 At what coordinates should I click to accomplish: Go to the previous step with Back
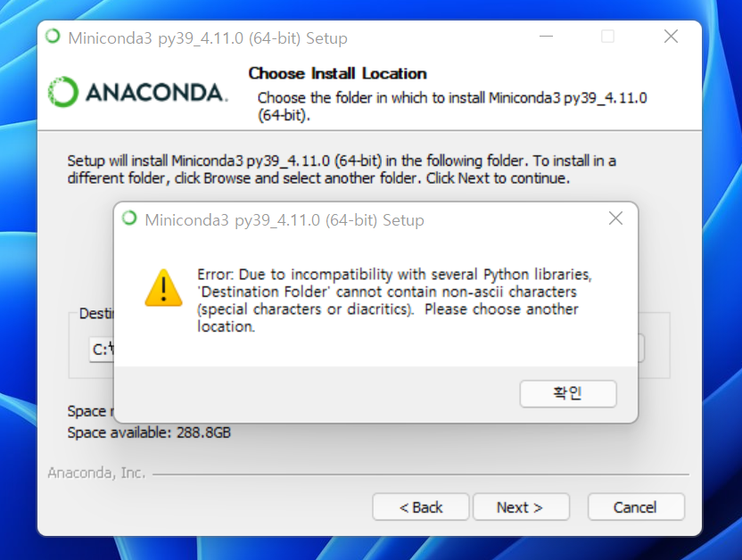421,507
